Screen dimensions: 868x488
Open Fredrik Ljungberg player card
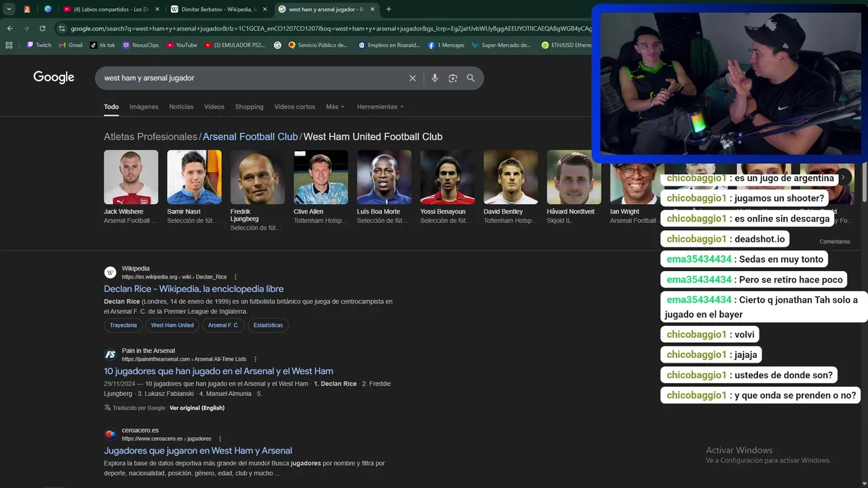pos(257,190)
